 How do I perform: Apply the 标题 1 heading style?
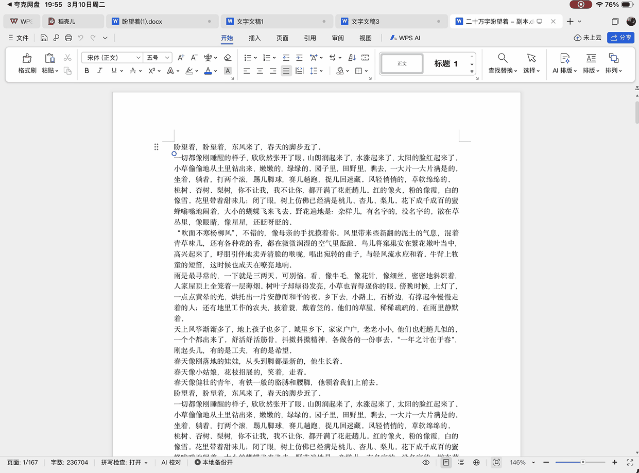[446, 64]
